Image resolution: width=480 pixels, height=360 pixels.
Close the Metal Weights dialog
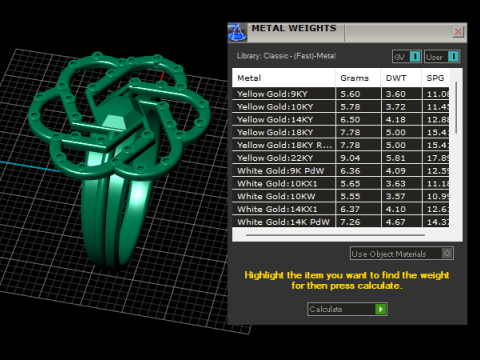point(458,32)
